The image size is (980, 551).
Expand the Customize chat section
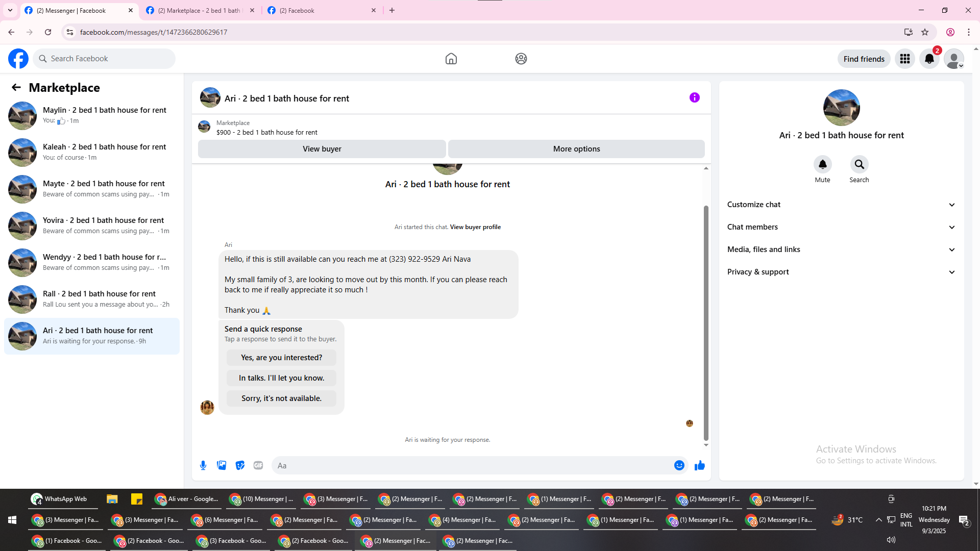pos(841,205)
